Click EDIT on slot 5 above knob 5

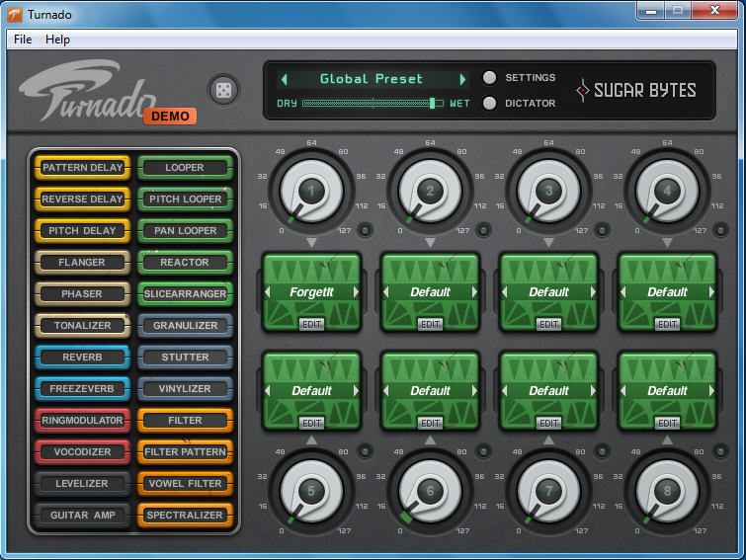coord(311,423)
